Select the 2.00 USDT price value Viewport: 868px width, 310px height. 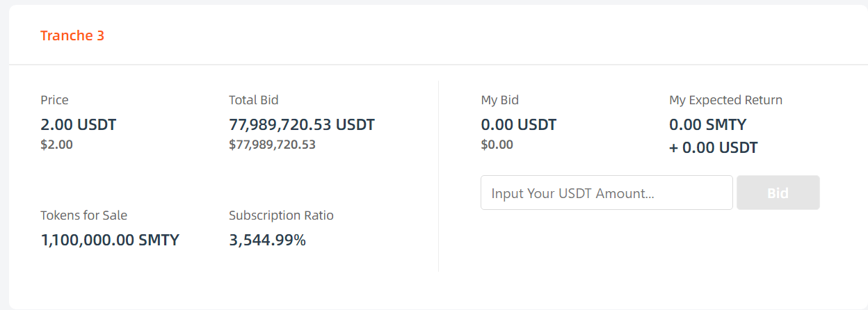(78, 125)
